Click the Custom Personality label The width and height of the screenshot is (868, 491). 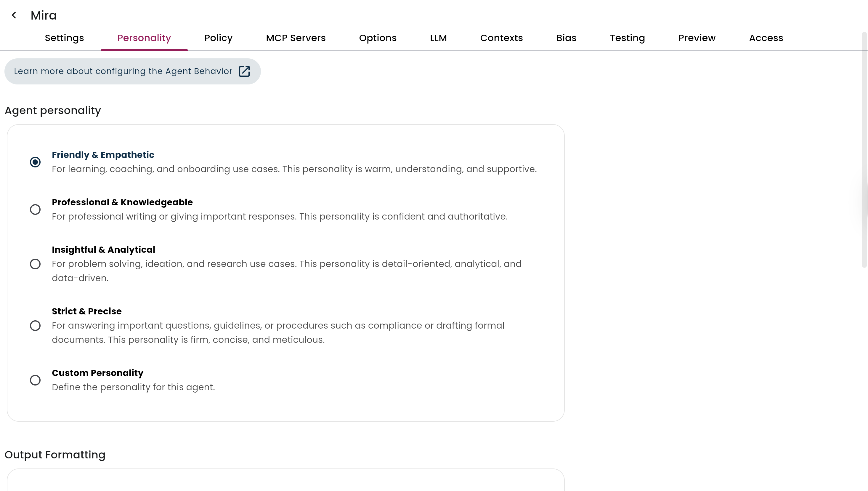(x=98, y=373)
